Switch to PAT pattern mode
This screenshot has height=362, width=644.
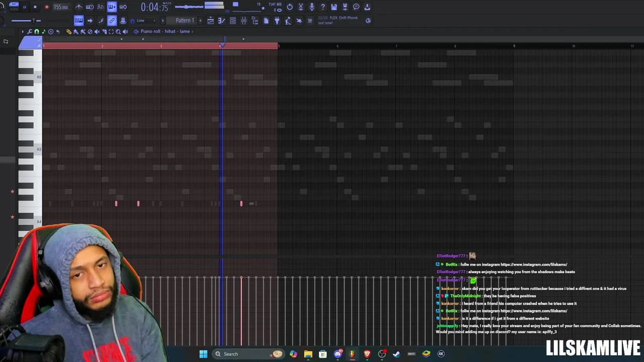coord(14,4)
